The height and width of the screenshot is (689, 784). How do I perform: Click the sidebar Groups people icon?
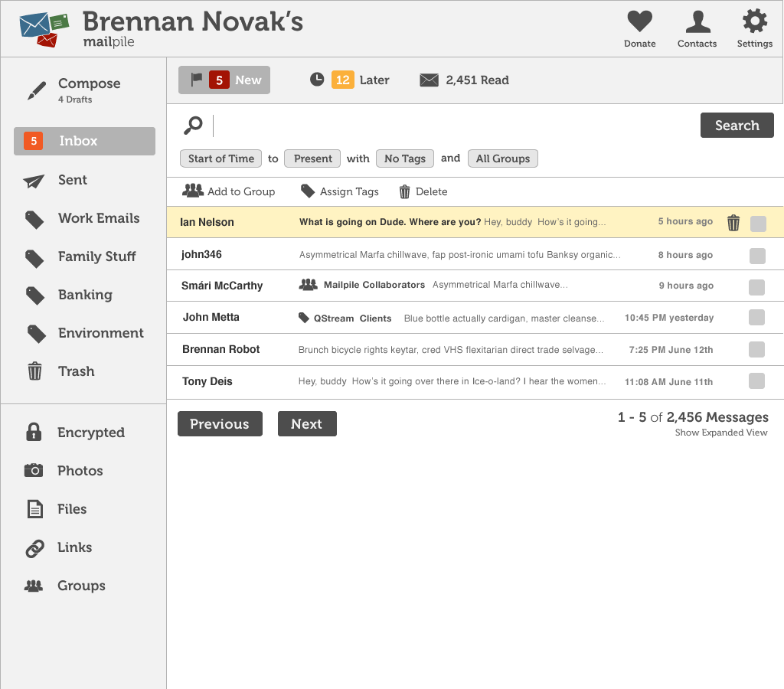34,586
